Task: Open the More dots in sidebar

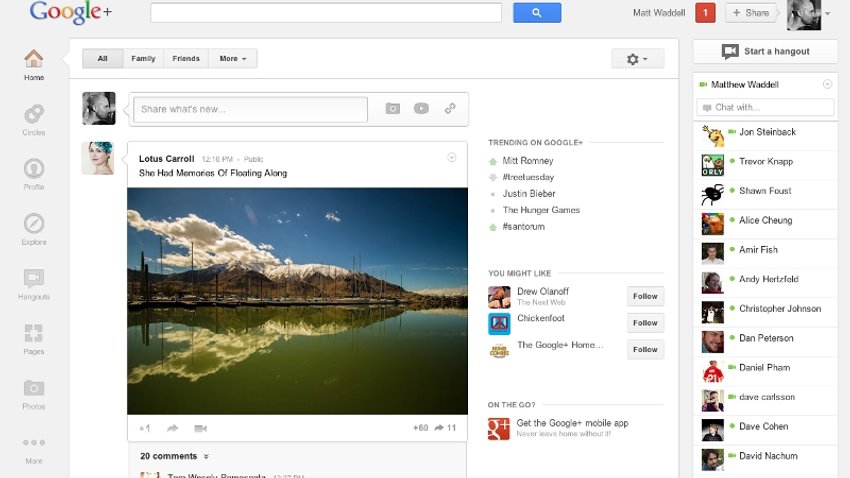Action: 34,443
